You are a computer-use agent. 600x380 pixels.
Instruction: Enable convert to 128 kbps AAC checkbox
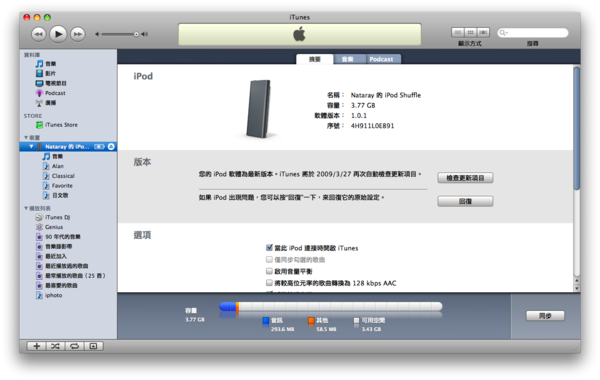[x=269, y=283]
